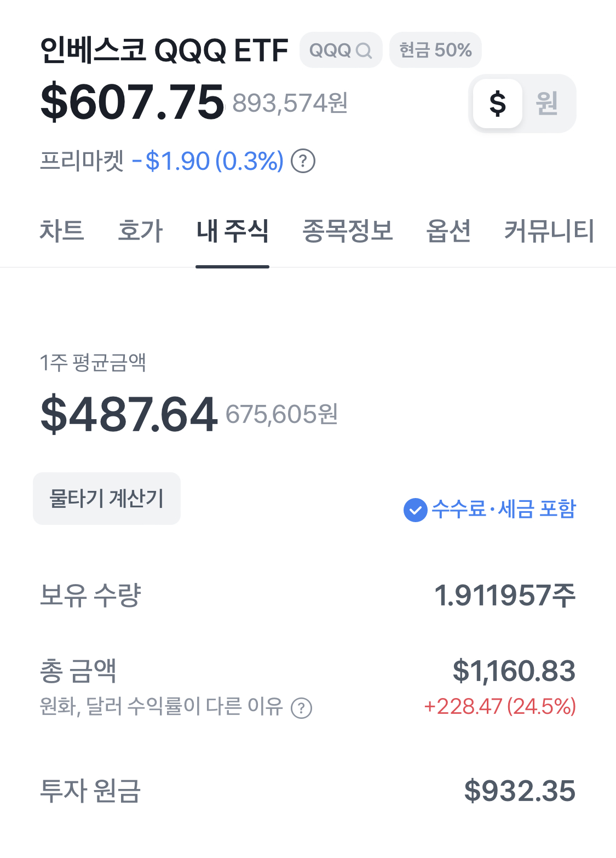
Task: Click the 수수료·세금 포함 label text
Action: [x=503, y=510]
